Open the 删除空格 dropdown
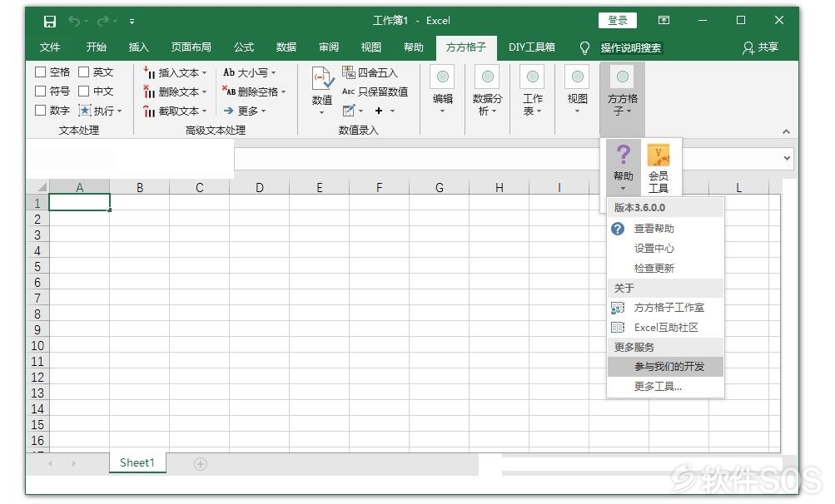The width and height of the screenshot is (835, 504). [x=254, y=91]
